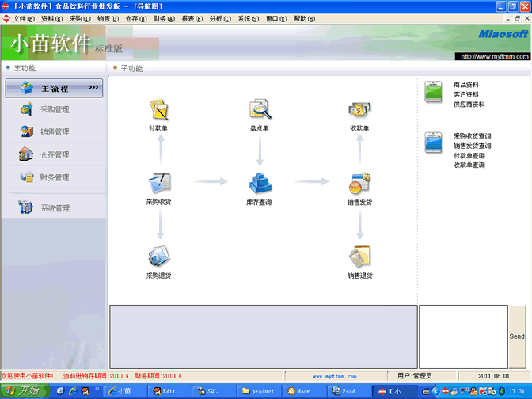
Task: Open the 帮助 menu
Action: [x=304, y=19]
